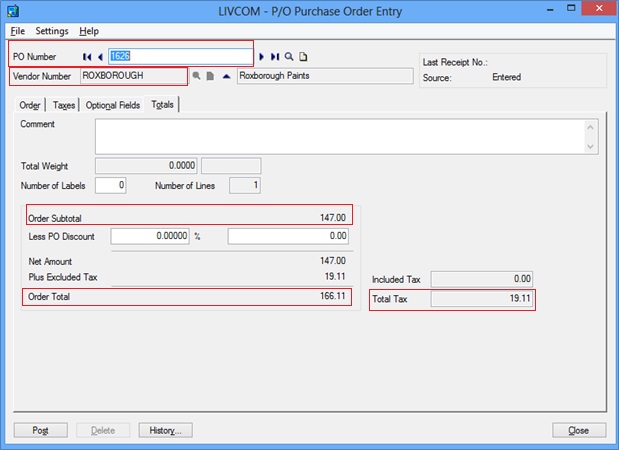Click Total Weight unit field
619x450 pixels.
[231, 165]
